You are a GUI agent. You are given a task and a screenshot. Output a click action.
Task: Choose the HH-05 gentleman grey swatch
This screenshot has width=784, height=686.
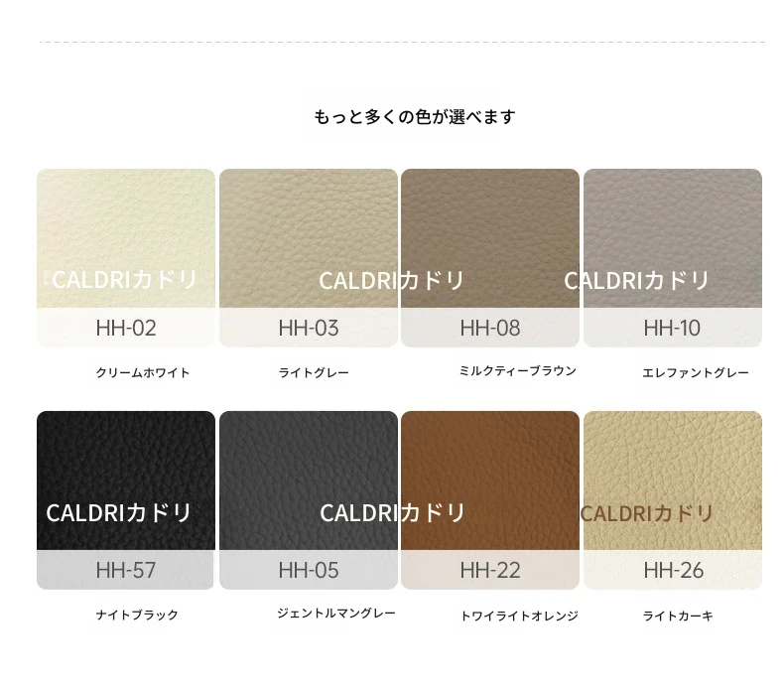coord(309,500)
